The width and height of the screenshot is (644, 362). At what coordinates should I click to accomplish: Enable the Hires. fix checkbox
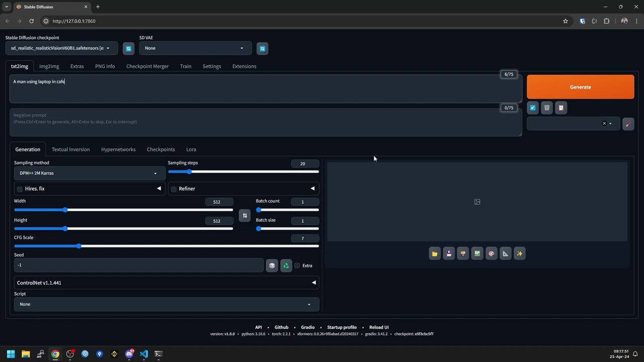[x=20, y=189]
